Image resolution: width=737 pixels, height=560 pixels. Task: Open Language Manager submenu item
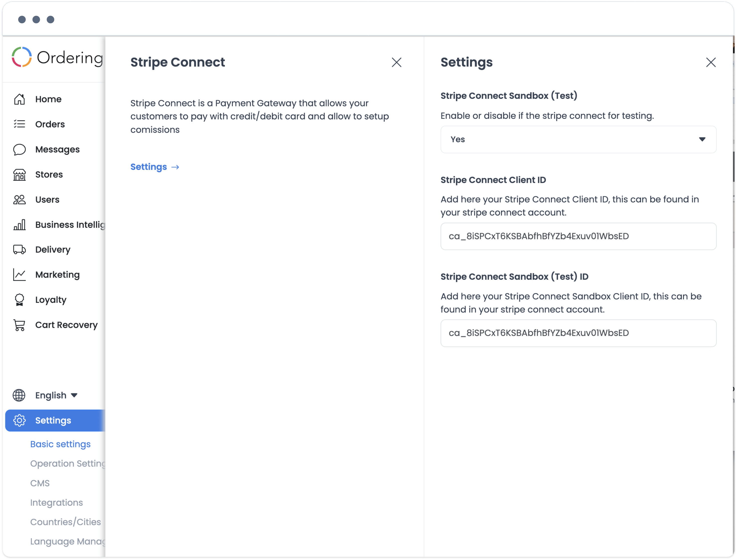point(68,541)
